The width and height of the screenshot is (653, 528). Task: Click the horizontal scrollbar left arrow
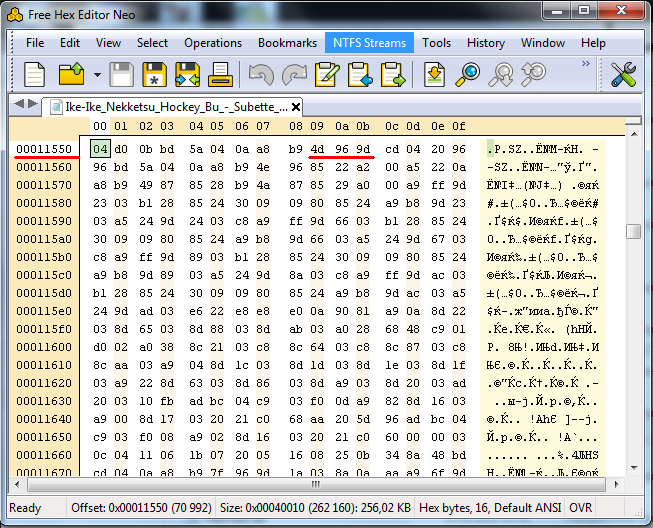click(17, 484)
